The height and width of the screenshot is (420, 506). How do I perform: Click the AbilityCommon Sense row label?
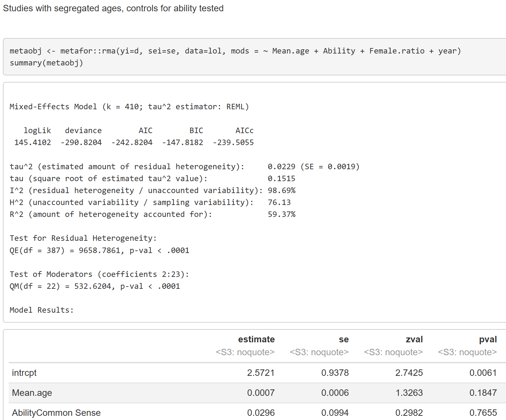56,413
